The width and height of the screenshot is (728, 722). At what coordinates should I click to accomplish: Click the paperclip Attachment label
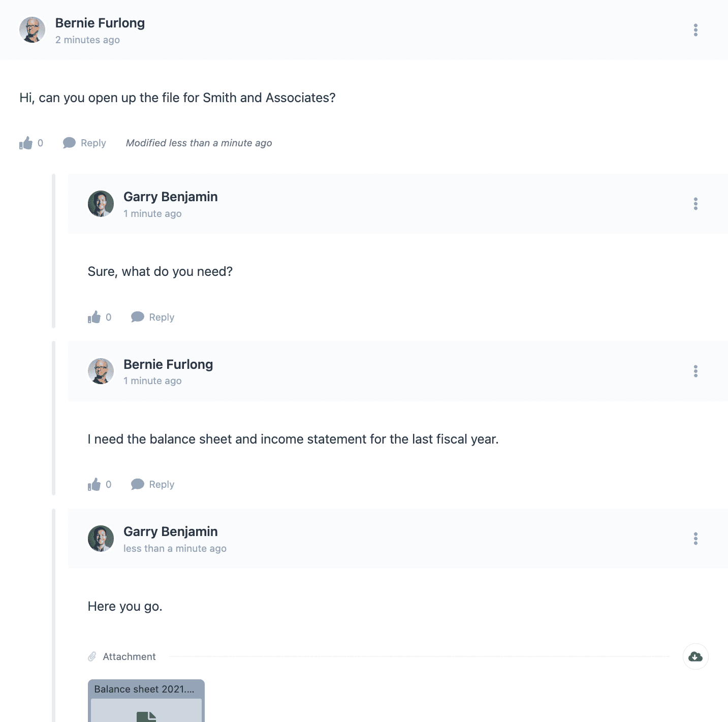[x=122, y=656]
